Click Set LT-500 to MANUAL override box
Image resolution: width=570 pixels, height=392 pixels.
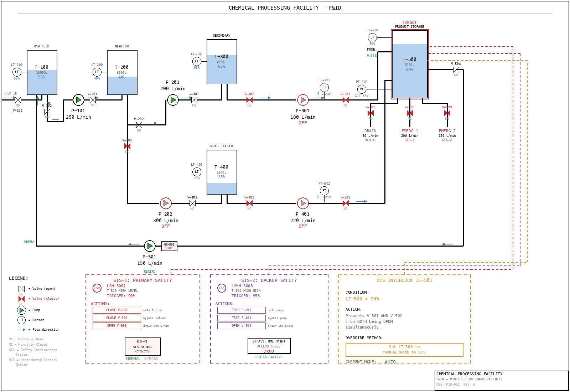[x=404, y=350]
